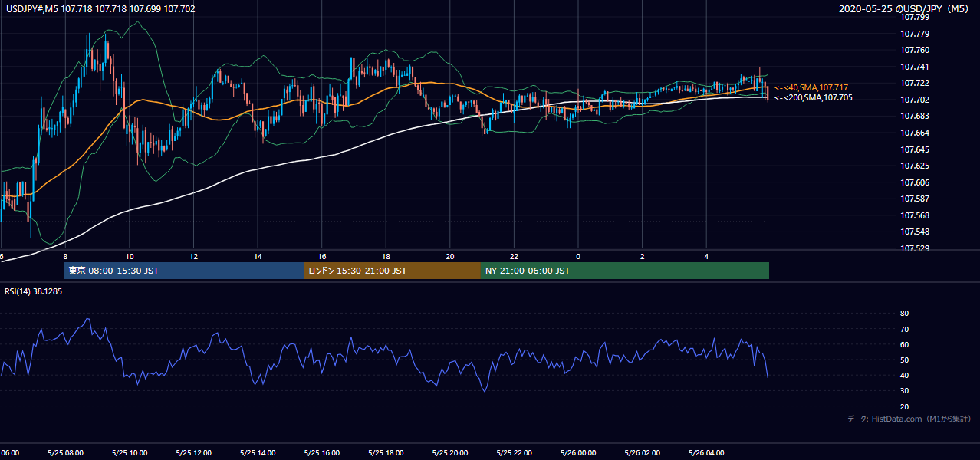The width and height of the screenshot is (980, 460).
Task: Click the 107.664 price axis label
Action: [x=914, y=133]
